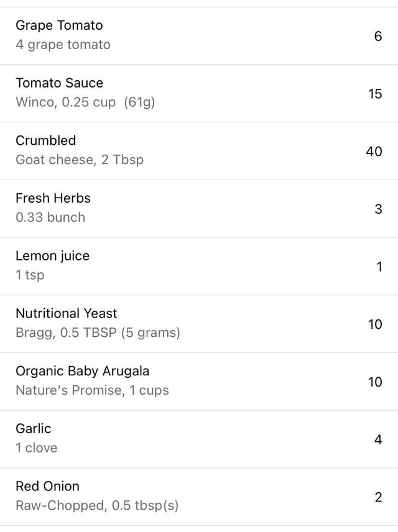
Task: Click the "0.33 bunch" serving text
Action: (50, 218)
